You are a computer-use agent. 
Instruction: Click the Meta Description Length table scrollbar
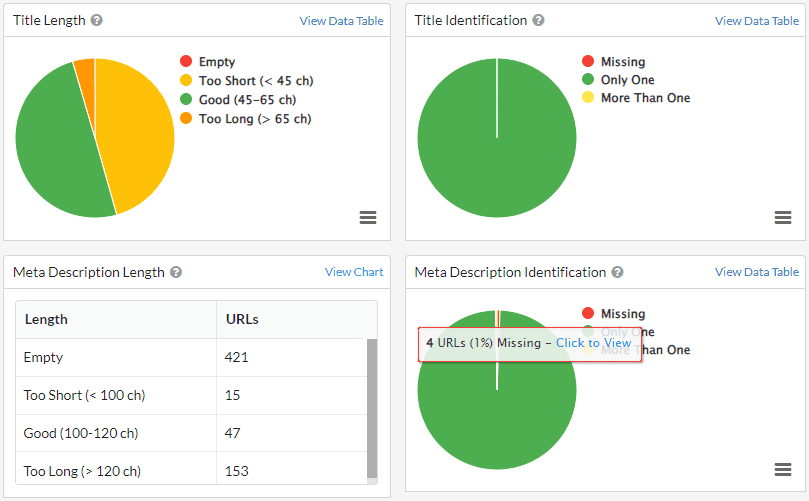pyautogui.click(x=372, y=409)
